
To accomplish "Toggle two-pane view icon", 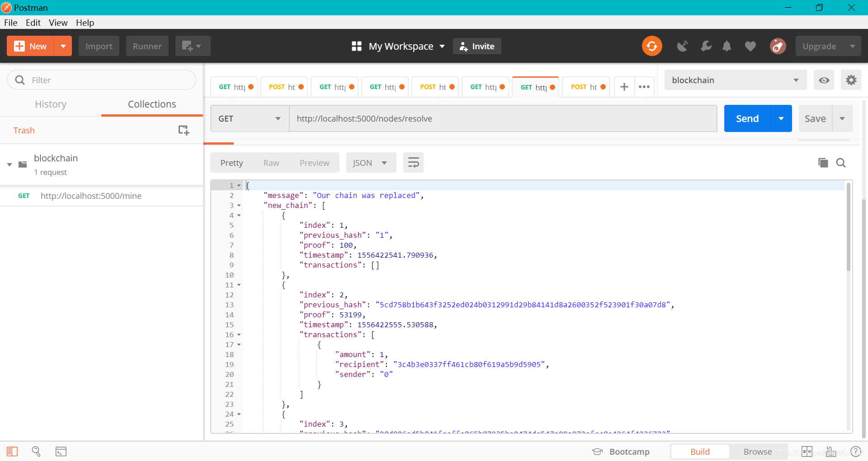I will [807, 452].
